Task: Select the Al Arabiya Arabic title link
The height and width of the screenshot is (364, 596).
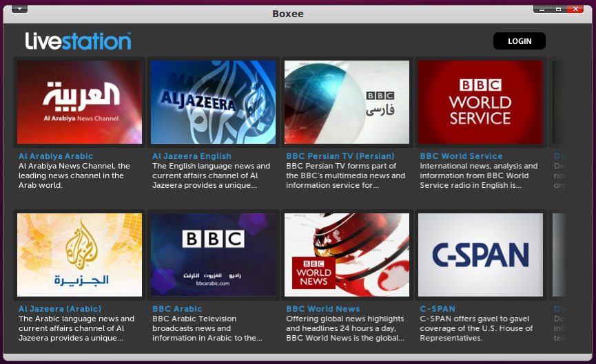Action: pyautogui.click(x=56, y=156)
